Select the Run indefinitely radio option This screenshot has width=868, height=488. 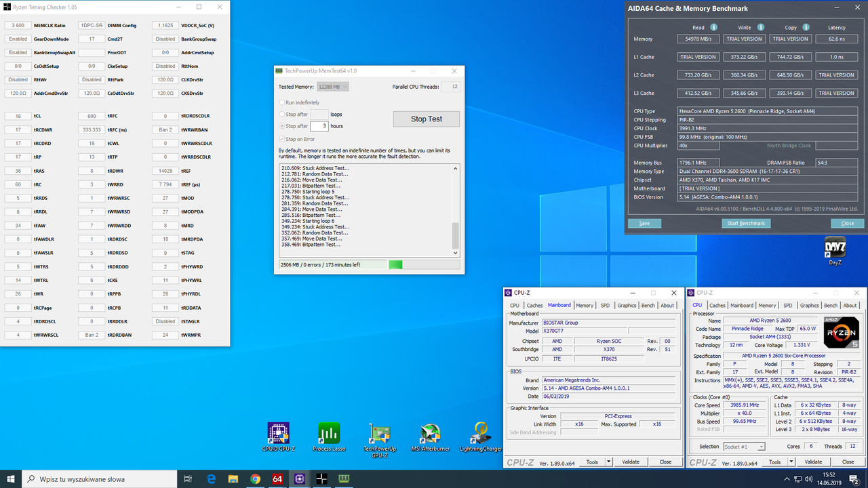click(x=282, y=102)
